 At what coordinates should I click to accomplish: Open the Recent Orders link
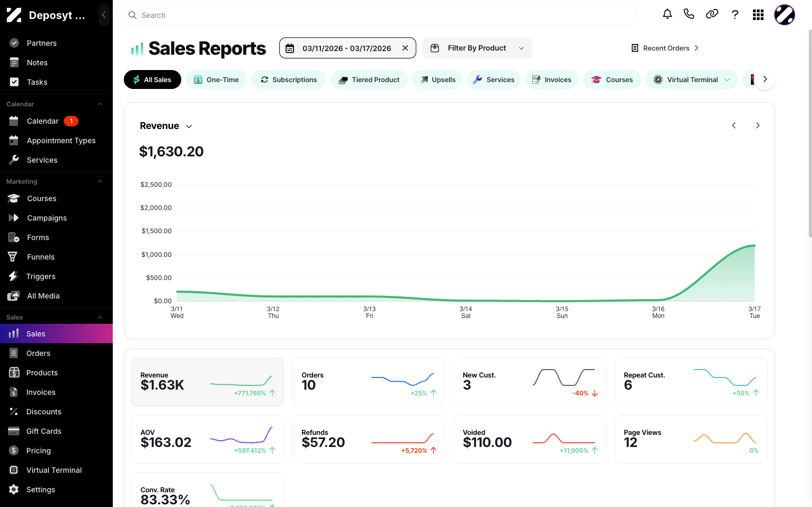click(665, 48)
